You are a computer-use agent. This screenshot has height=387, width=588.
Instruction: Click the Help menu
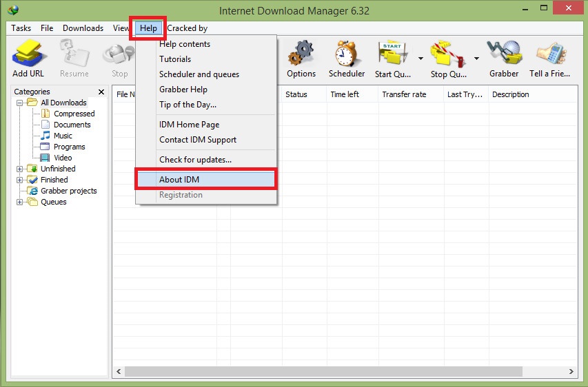point(148,28)
